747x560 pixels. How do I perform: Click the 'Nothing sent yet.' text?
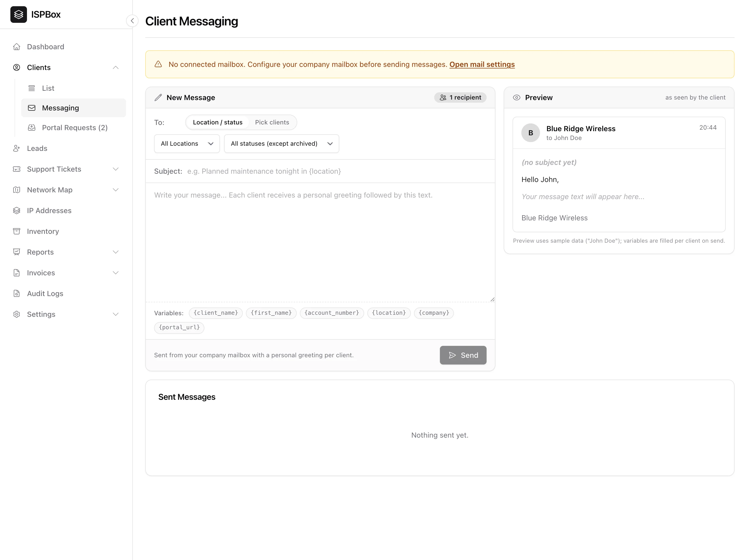[x=439, y=435]
